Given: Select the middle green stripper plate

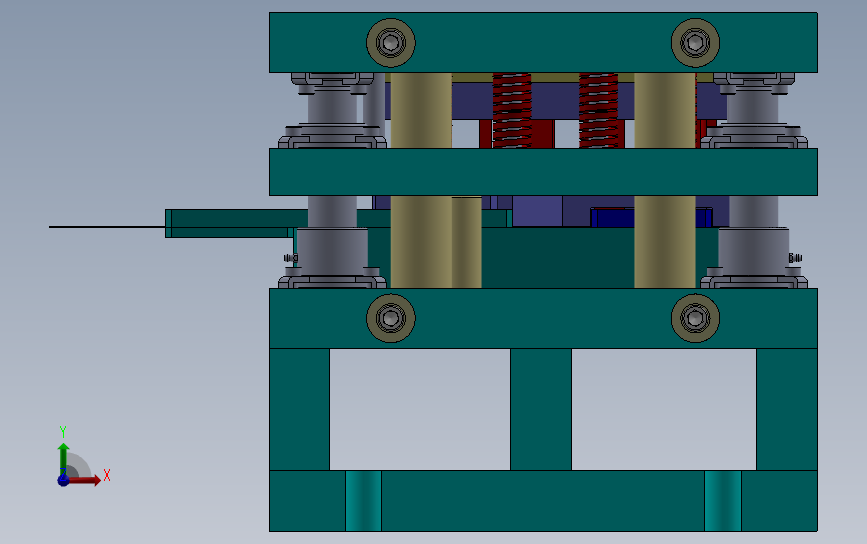Looking at the screenshot, I should (x=543, y=172).
